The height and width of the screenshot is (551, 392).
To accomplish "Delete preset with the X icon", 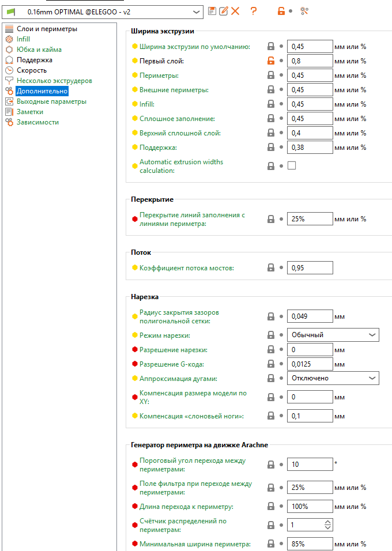I will (x=235, y=11).
